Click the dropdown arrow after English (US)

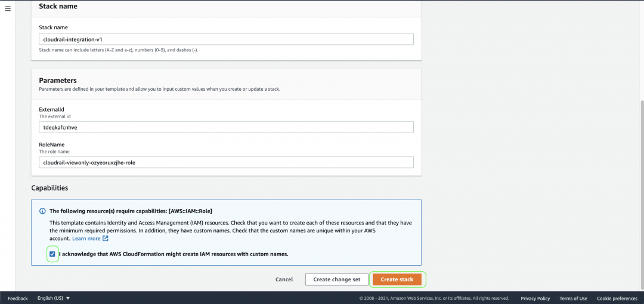(x=68, y=298)
